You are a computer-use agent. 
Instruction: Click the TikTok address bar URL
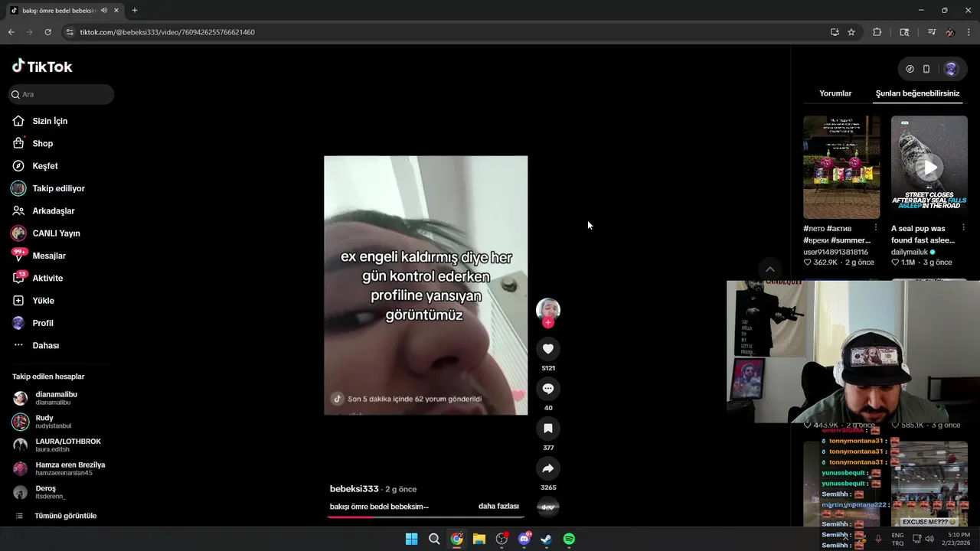tap(167, 32)
